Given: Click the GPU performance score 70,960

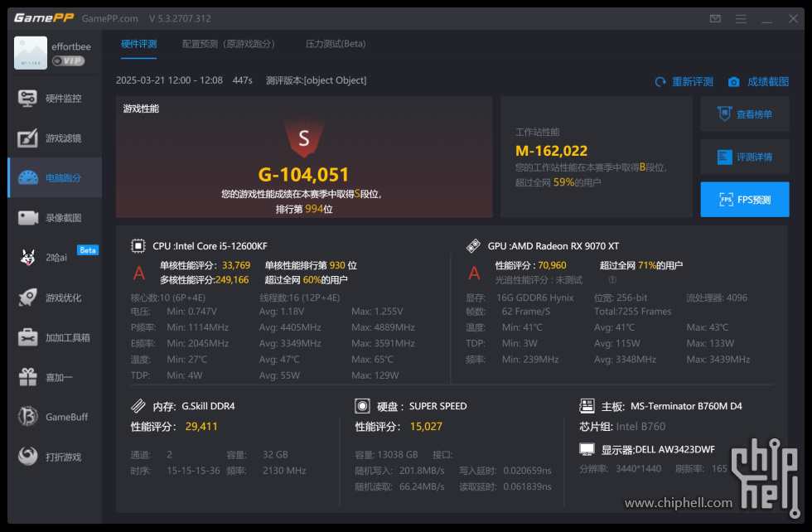Looking at the screenshot, I should 552,265.
